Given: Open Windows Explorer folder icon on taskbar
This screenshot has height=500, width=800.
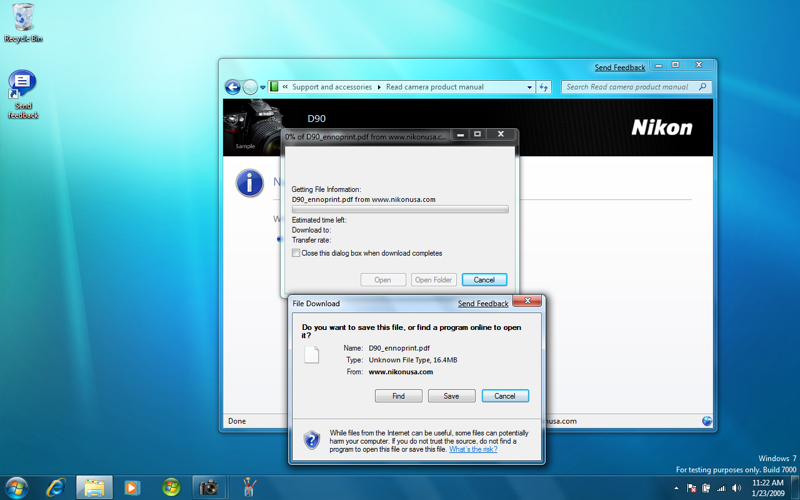Looking at the screenshot, I should 94,488.
